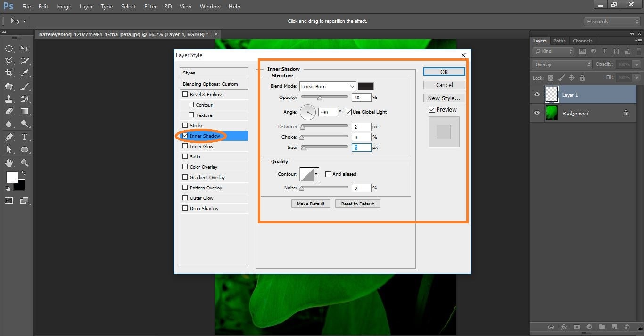Open the Filter menu

(x=150, y=7)
